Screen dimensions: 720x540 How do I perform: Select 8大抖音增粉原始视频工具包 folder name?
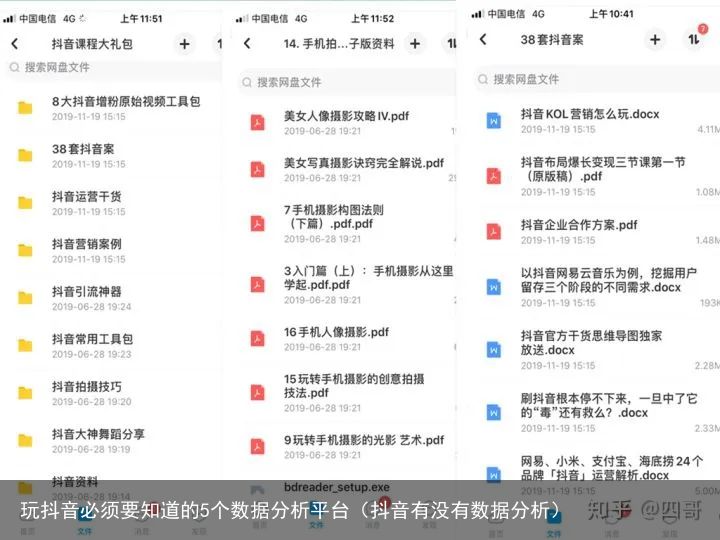coord(126,101)
